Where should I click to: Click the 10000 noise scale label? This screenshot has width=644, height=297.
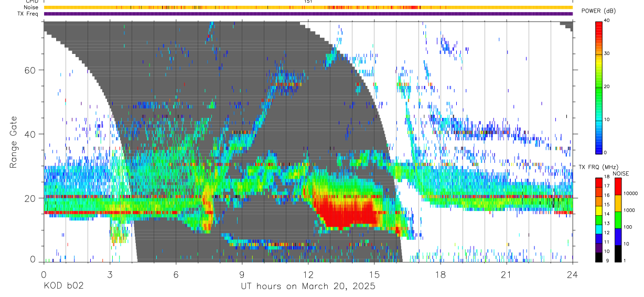[x=630, y=194]
